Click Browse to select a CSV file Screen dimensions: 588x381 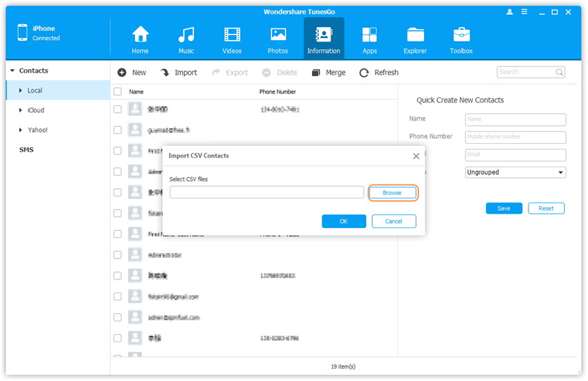pos(392,193)
